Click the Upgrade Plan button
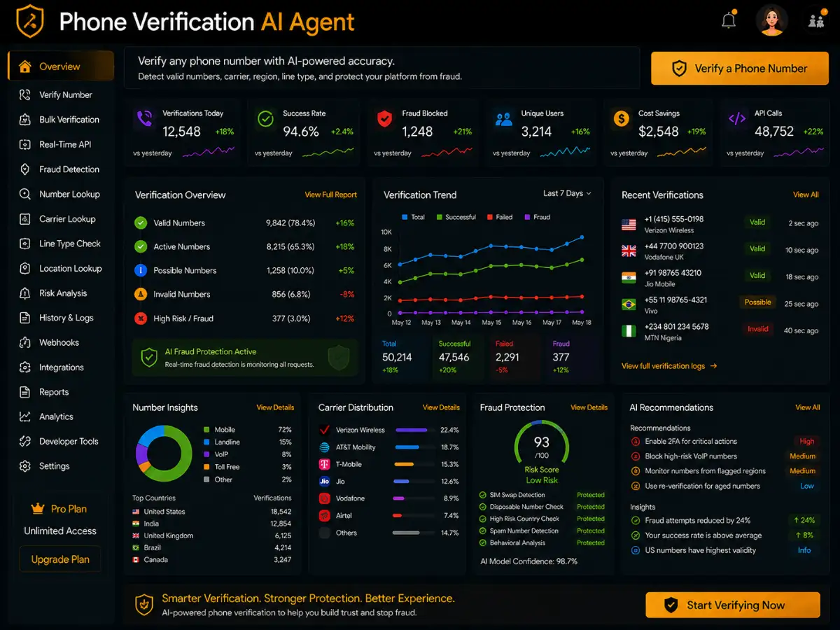 pyautogui.click(x=60, y=559)
